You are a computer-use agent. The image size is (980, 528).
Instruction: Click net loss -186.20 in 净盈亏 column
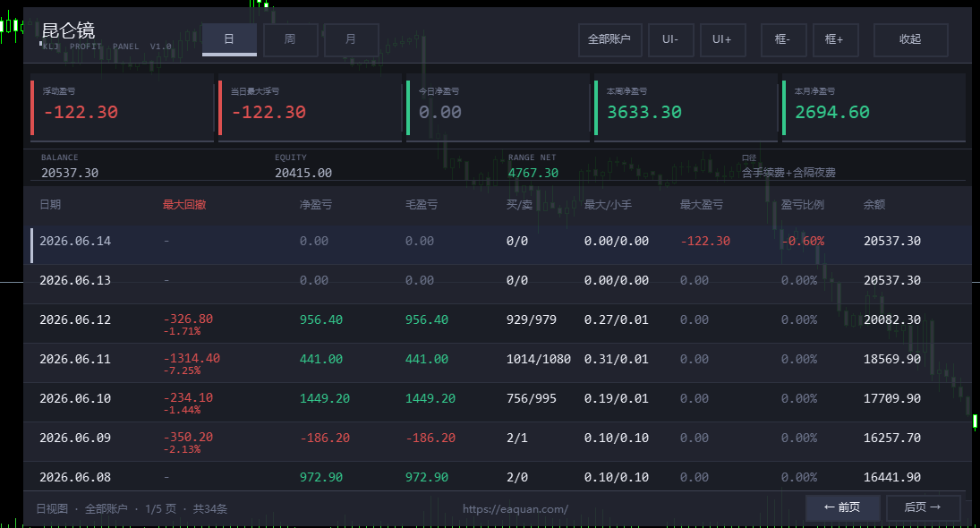pyautogui.click(x=324, y=438)
